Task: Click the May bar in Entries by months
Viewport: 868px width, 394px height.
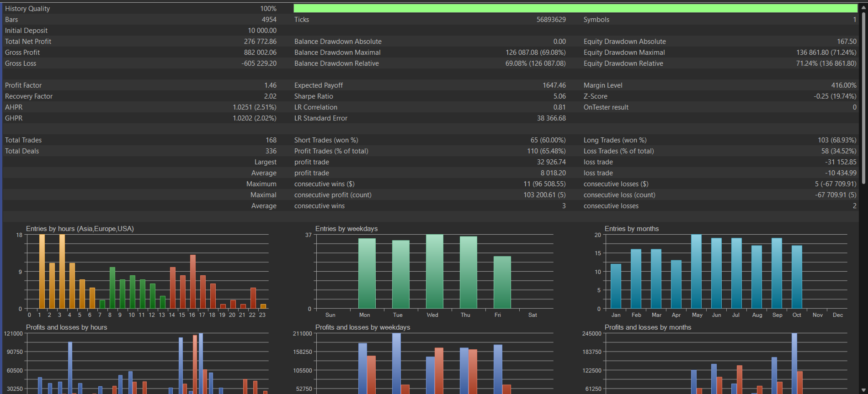Action: (696, 272)
